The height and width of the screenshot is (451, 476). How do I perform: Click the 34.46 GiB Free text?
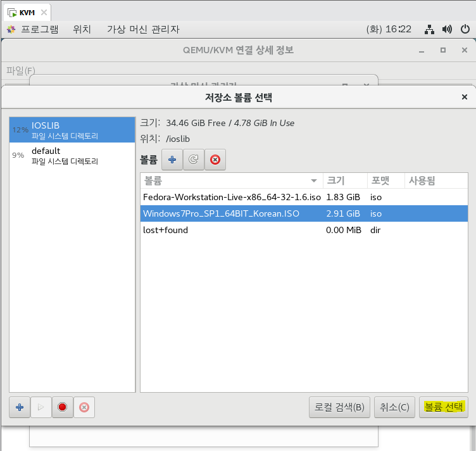[x=196, y=123]
